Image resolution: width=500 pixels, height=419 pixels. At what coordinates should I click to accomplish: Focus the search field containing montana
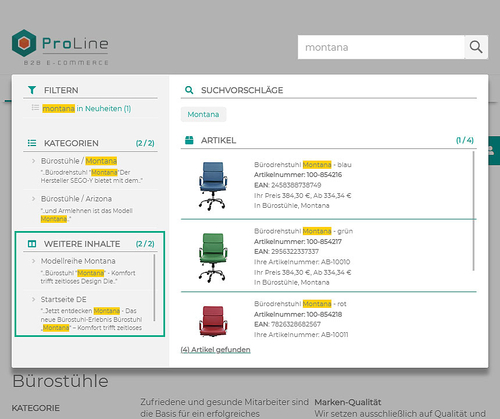pos(381,47)
